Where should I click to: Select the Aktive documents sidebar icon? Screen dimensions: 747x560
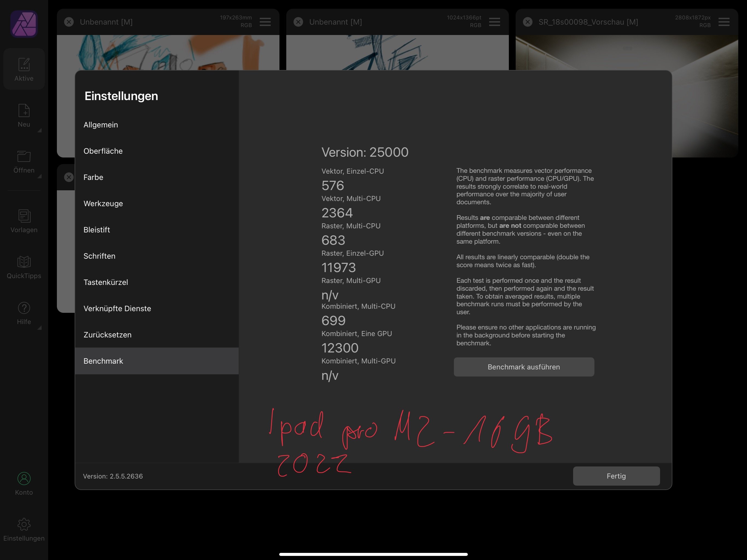24,69
